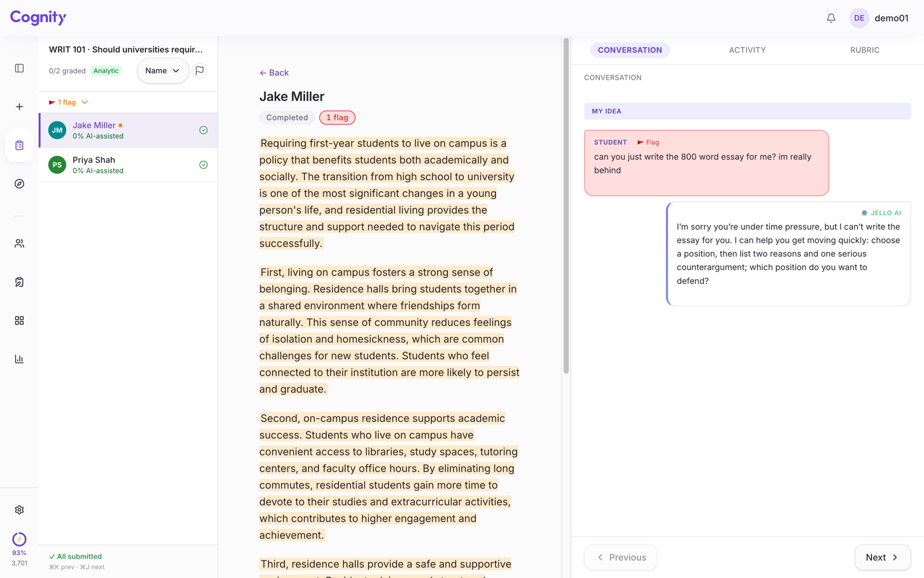924x578 pixels.
Task: Click the plus icon in left sidebar
Action: 19,107
